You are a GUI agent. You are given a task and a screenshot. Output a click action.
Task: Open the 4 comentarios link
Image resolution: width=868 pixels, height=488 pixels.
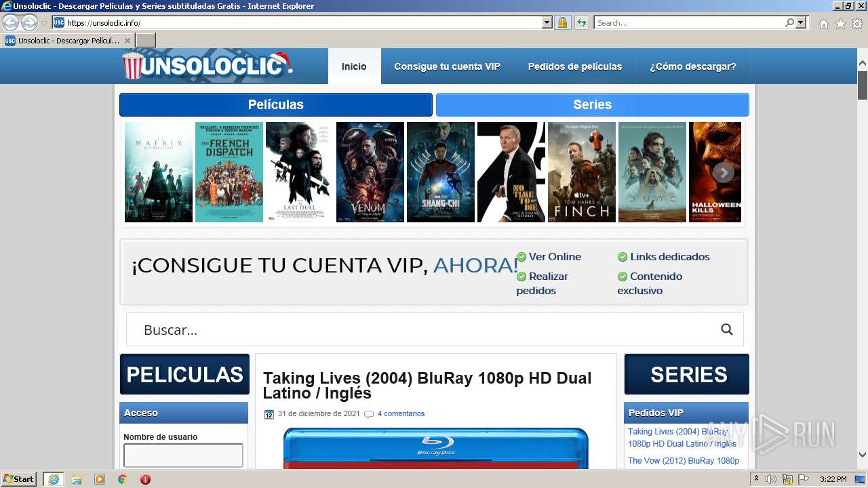[x=401, y=413]
